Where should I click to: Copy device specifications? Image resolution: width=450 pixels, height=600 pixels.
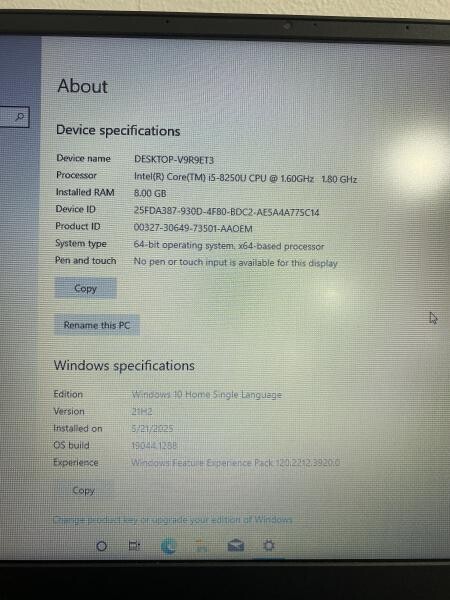[x=85, y=288]
